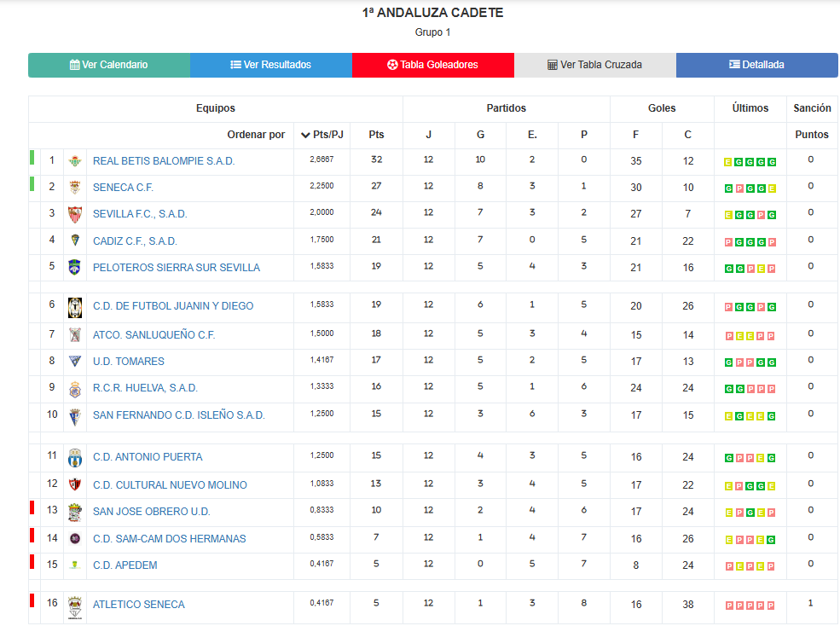Click the grid icon on Ver Tabla Cruzada
Viewport: 840px width, 626px height.
(553, 65)
